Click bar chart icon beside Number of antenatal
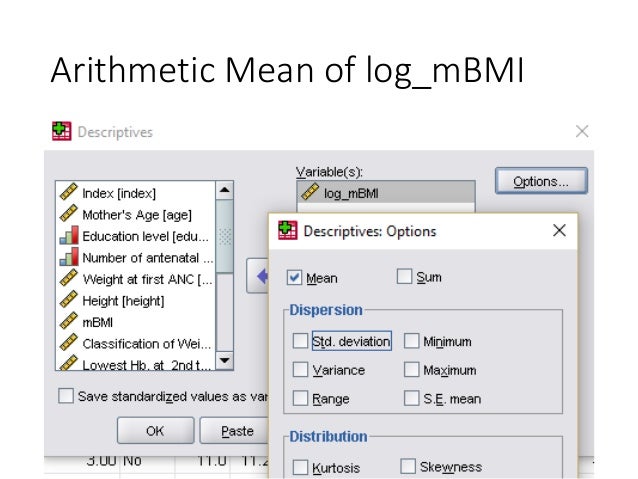Image resolution: width=638 pixels, height=479 pixels. click(68, 257)
